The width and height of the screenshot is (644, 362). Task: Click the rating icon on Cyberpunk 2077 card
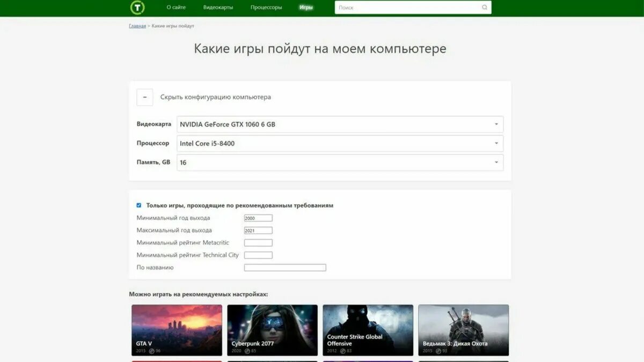(x=247, y=351)
